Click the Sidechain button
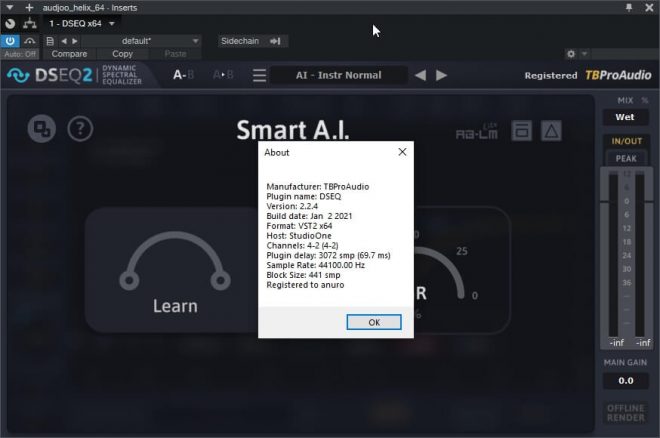This screenshot has height=438, width=660. tap(252, 41)
